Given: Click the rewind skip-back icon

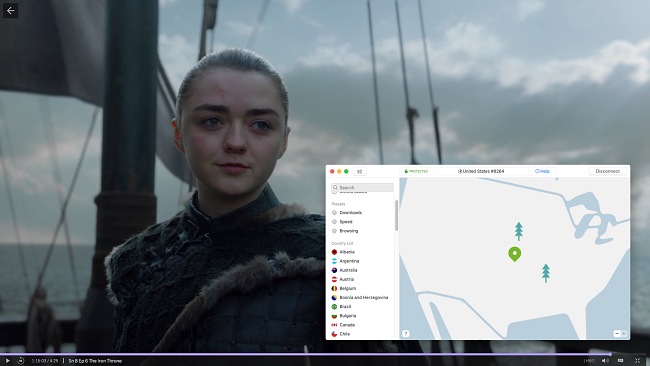Looking at the screenshot, I should click(21, 361).
